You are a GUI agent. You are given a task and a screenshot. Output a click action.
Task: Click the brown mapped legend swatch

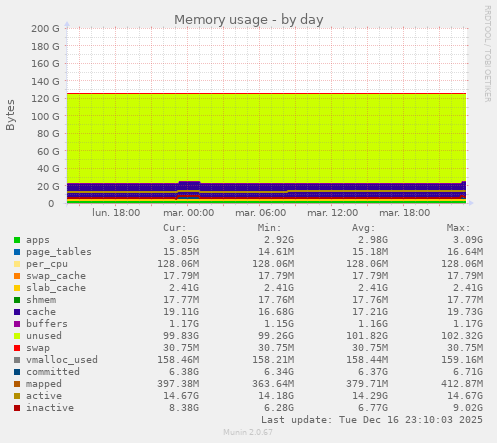(17, 384)
